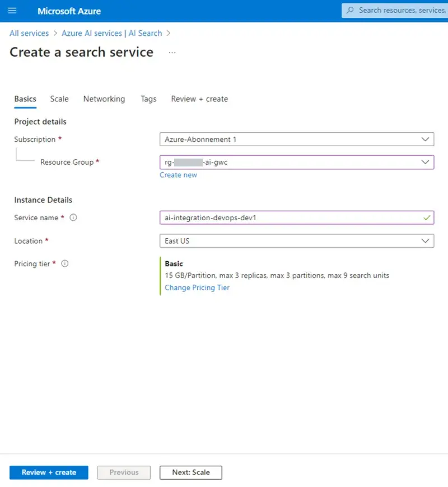
Task: Click the breadcrumb chevron after AI Search
Action: (x=169, y=33)
